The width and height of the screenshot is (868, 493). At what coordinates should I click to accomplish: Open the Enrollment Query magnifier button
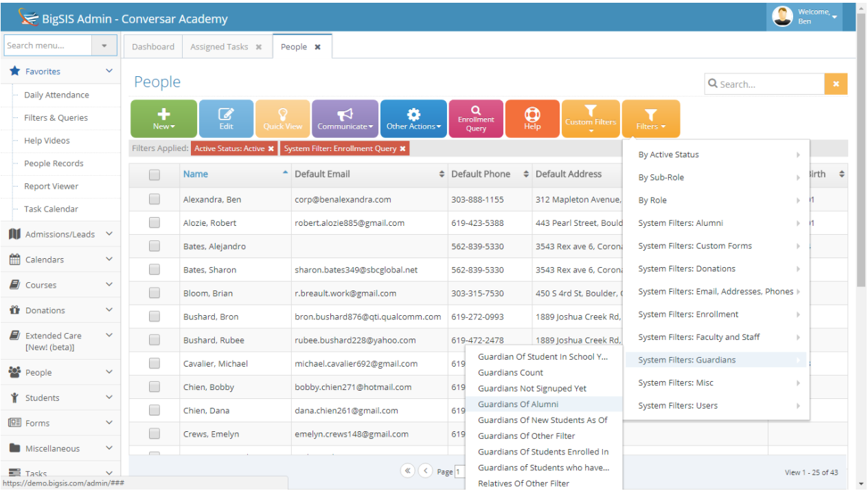476,119
